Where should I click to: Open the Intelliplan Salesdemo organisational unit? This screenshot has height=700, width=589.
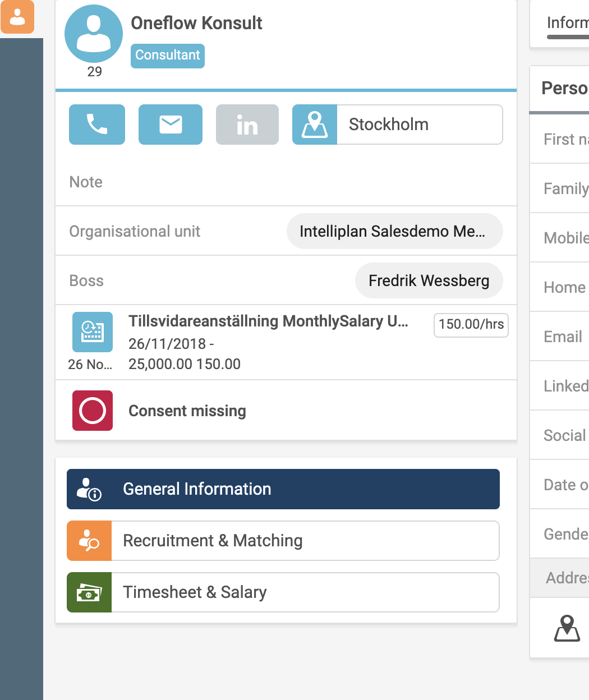(394, 231)
